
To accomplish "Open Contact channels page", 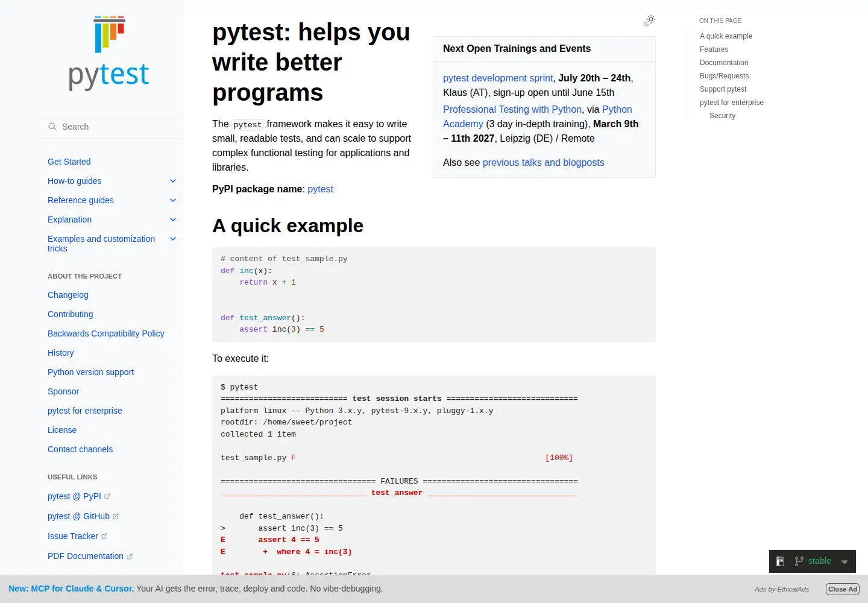I will [80, 449].
